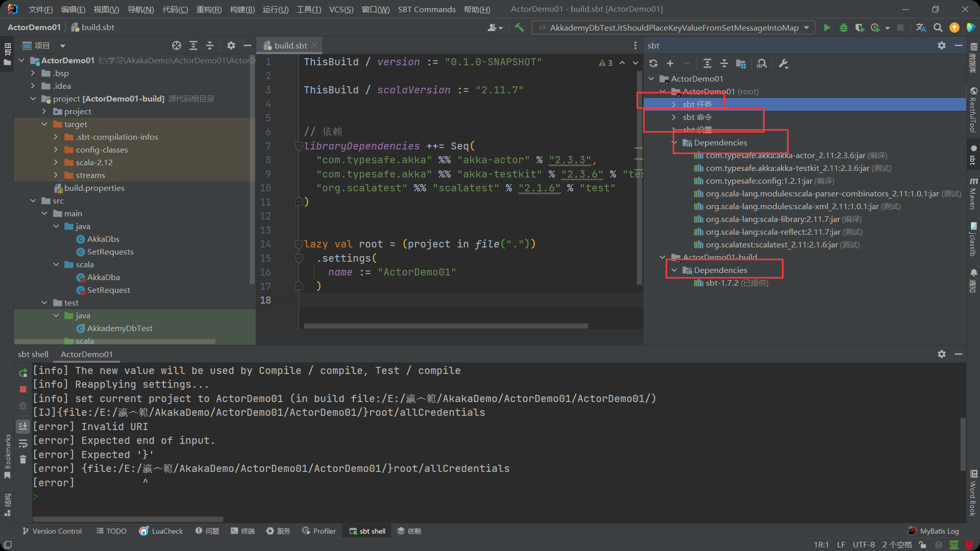Restart the sbt shell
The height and width of the screenshot is (551, 980).
pos(23,373)
